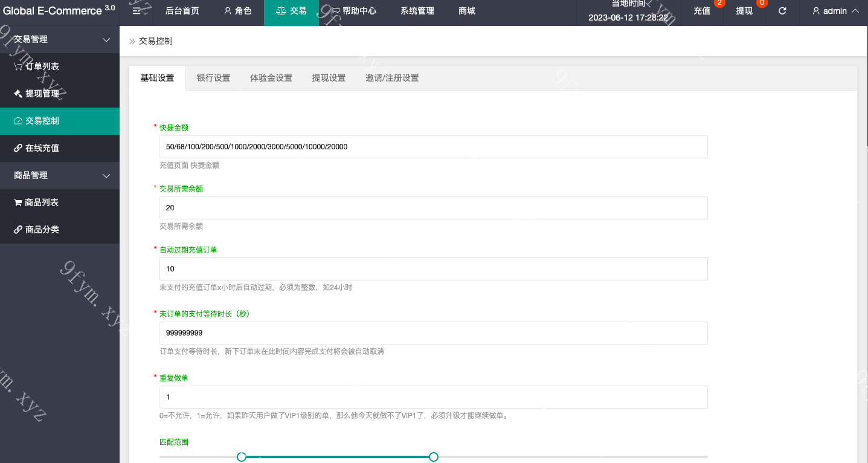Switch to the 体验金设置 tab
The image size is (868, 463).
271,78
